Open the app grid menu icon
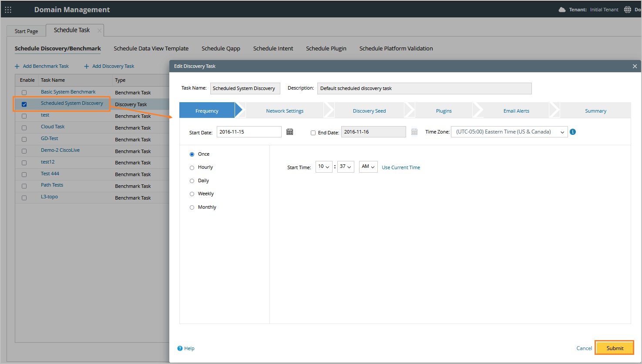Image resolution: width=642 pixels, height=364 pixels. point(8,10)
